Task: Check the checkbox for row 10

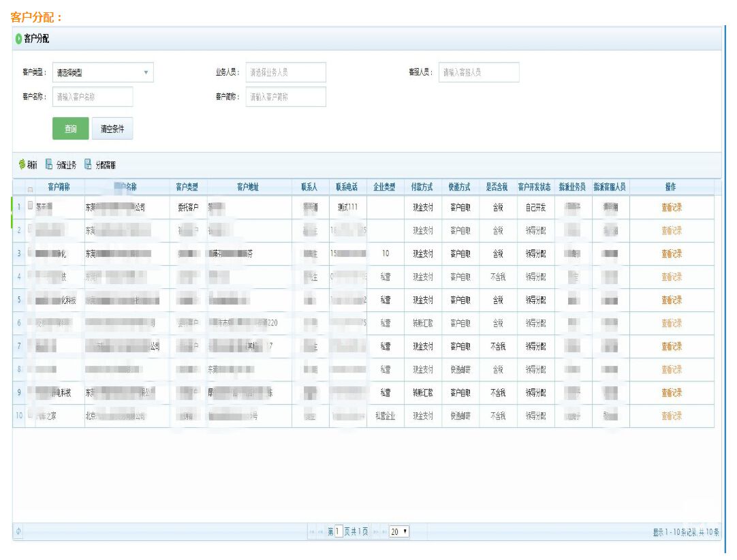Action: point(30,415)
